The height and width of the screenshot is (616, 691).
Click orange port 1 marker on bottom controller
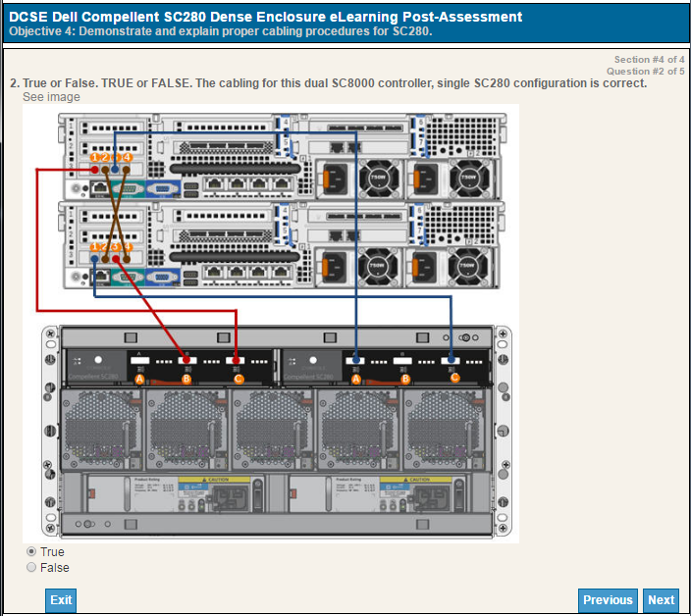click(x=94, y=246)
